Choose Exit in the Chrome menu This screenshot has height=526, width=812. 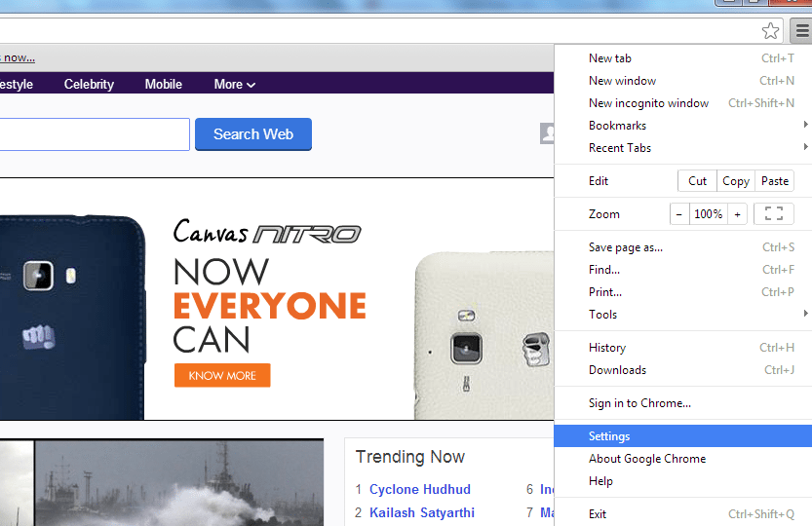pyautogui.click(x=683, y=514)
